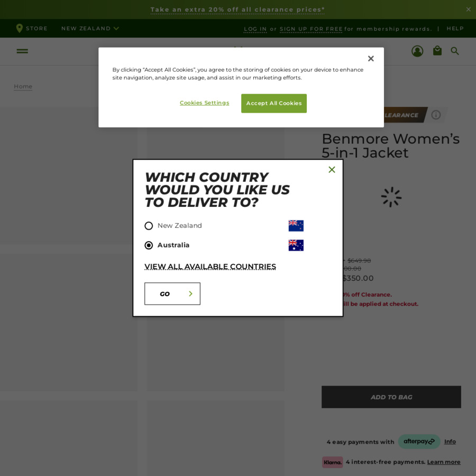
Task: Open View All Available Countries
Action: coord(210,267)
